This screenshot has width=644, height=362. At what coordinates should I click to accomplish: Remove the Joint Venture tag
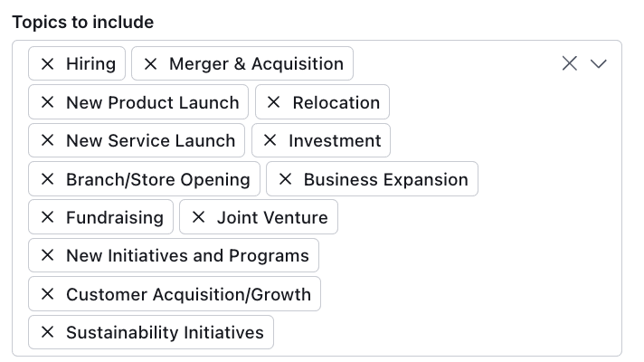199,217
